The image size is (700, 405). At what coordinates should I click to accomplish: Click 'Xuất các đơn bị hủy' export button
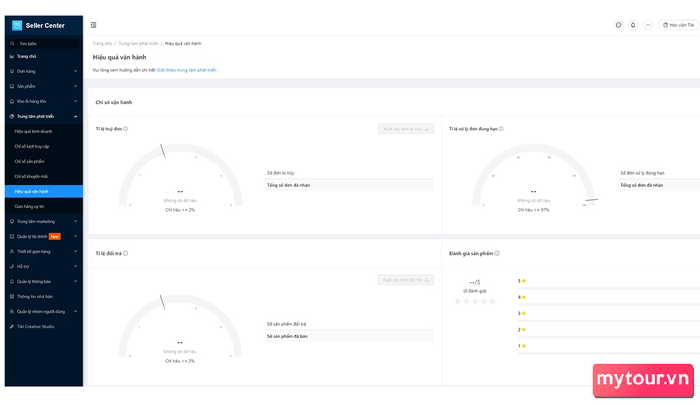[x=406, y=129]
